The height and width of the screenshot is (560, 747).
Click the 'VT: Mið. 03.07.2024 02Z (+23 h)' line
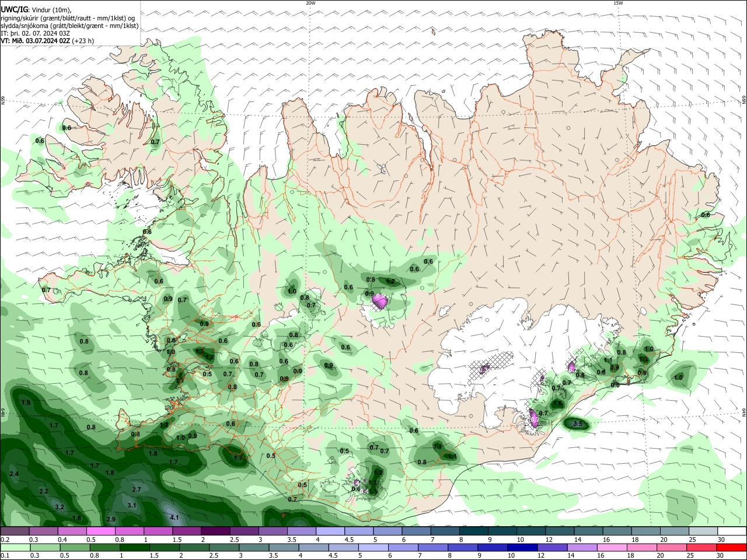coord(47,41)
